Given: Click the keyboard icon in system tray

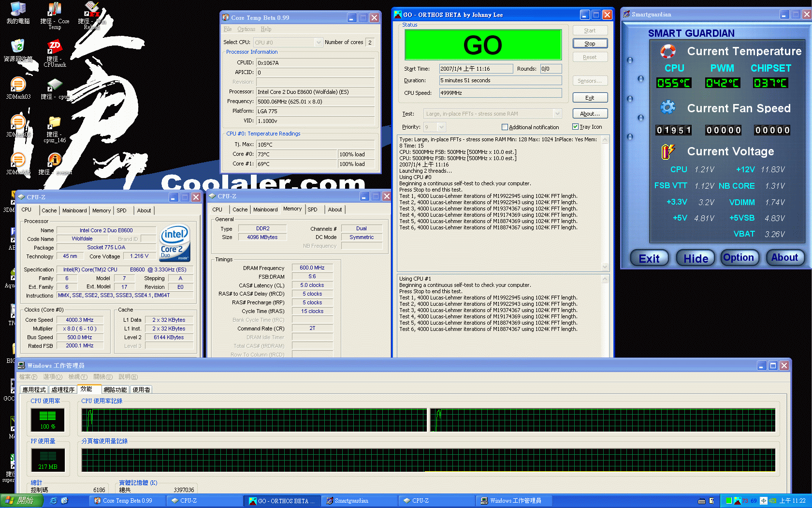Looking at the screenshot, I should (x=702, y=501).
